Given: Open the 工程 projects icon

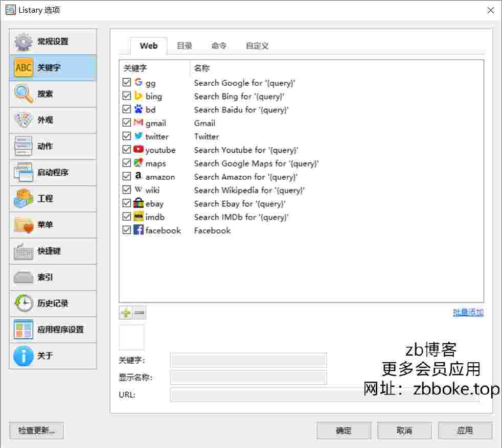Looking at the screenshot, I should point(24,198).
